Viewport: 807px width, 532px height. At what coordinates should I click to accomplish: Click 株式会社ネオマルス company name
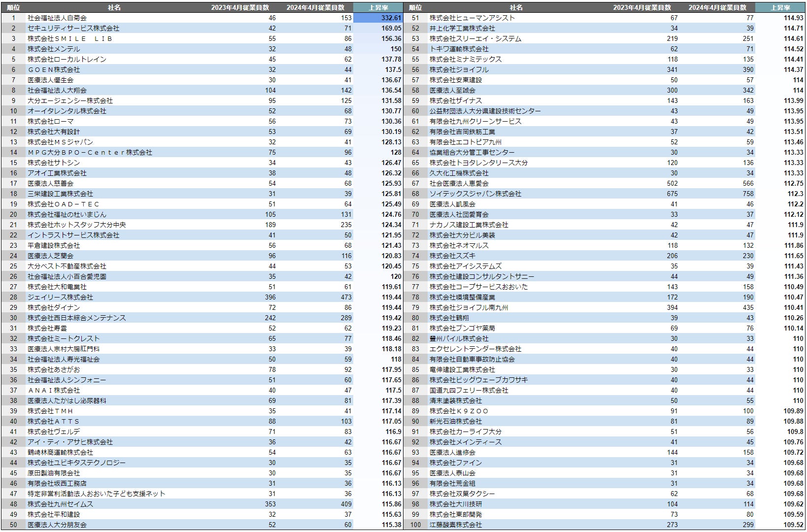coord(459,245)
